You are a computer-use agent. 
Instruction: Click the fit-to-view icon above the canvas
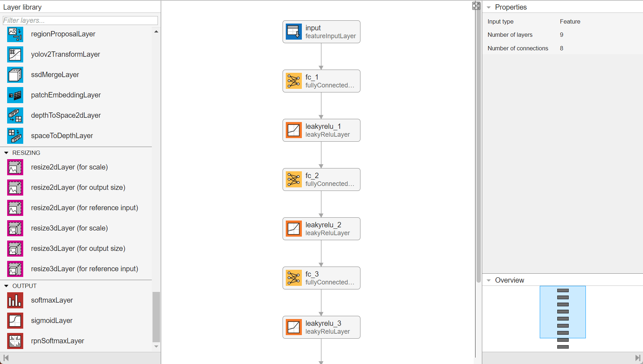click(x=476, y=6)
